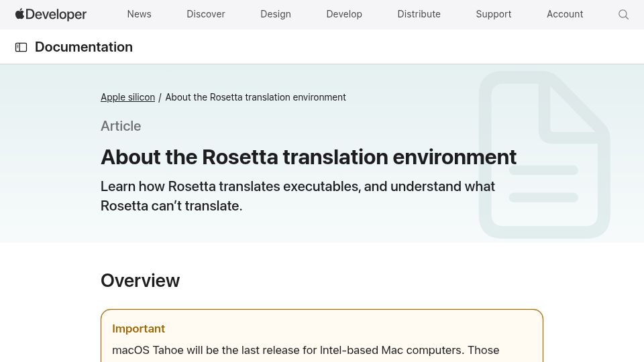Click the Documentation title link

[x=84, y=47]
